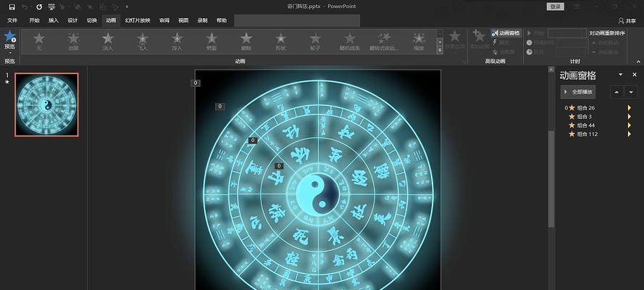Select the 浮入 (Float In) animation effect
This screenshot has width=644, height=290.
click(x=177, y=41)
